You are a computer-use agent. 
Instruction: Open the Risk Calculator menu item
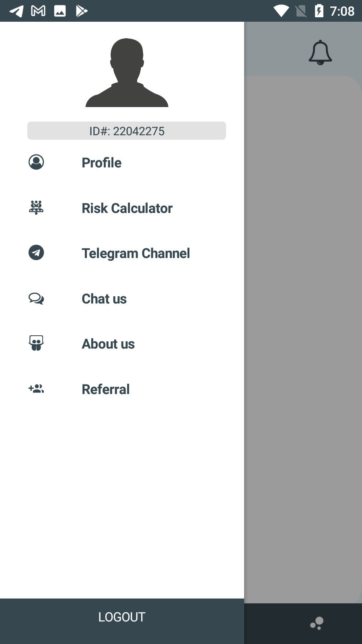point(127,208)
